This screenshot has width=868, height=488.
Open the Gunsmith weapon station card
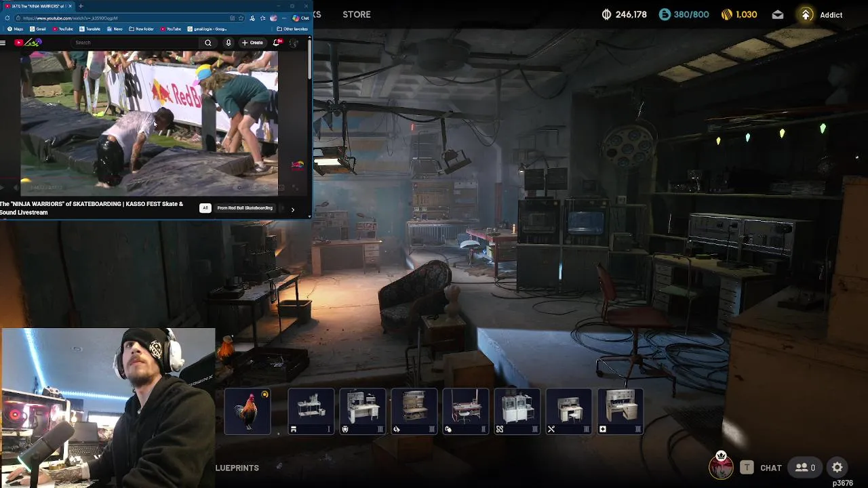point(414,411)
